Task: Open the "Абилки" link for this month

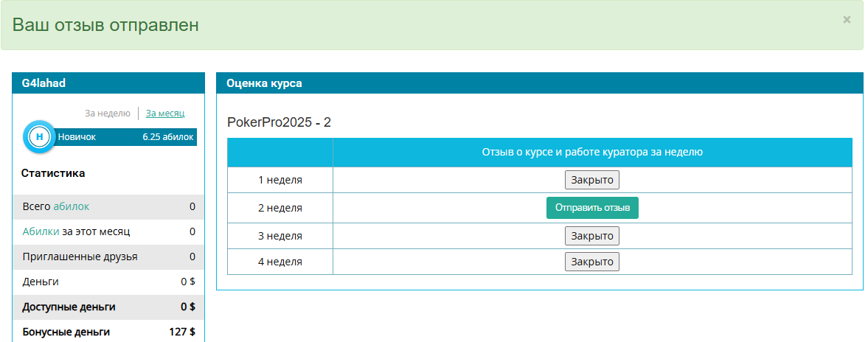Action: (41, 231)
